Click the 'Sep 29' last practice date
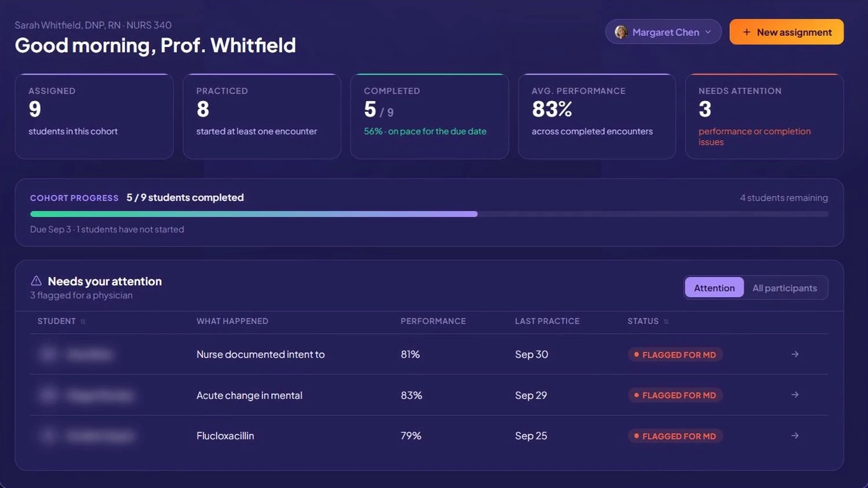This screenshot has width=868, height=488. [x=531, y=395]
